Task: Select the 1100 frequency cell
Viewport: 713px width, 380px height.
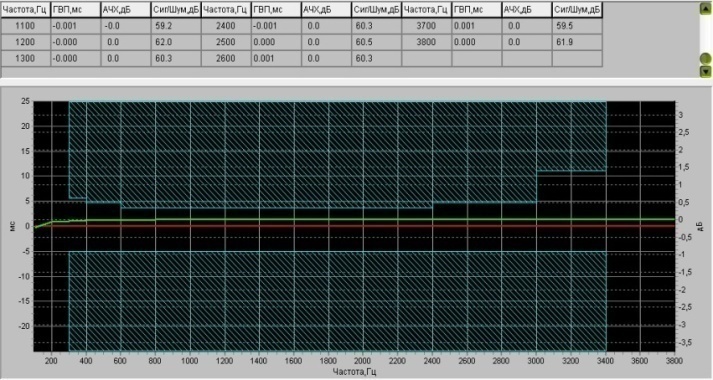Action: [x=25, y=26]
